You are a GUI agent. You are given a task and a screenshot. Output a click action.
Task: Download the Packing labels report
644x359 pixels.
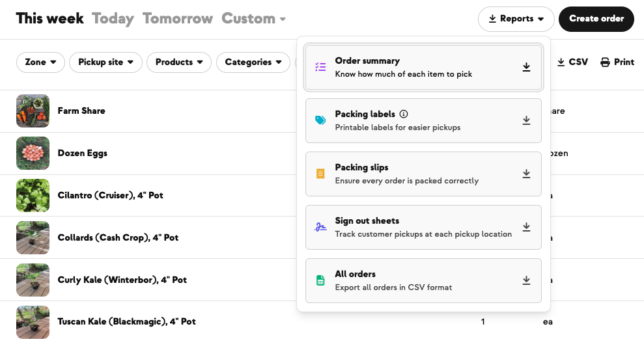point(526,120)
